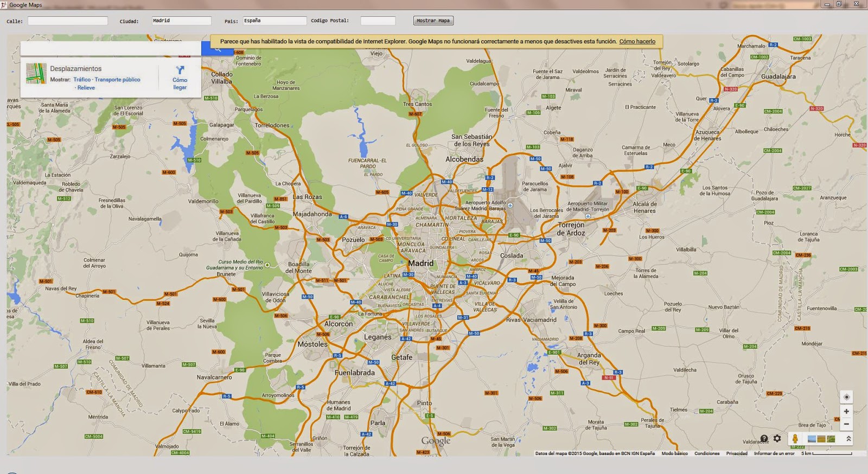Click the Coslada label on map
Viewport: 868px width, 474px height.
tap(512, 255)
